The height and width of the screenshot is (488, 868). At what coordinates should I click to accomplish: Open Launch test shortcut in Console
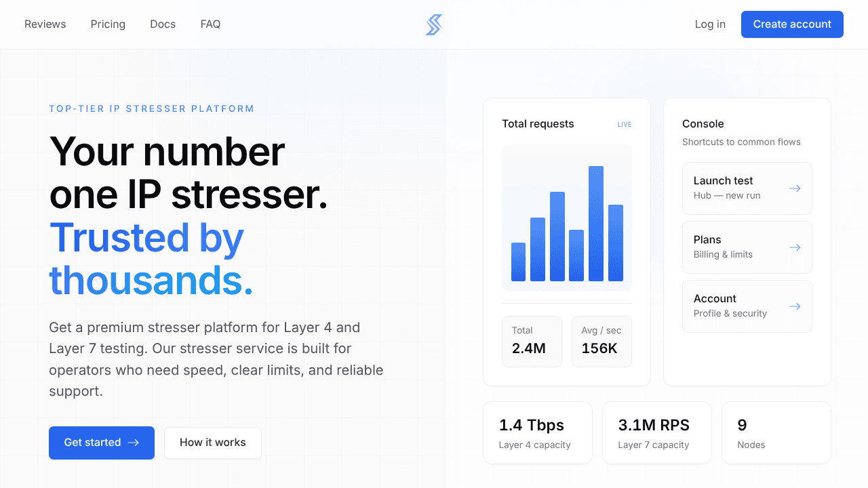pos(747,188)
